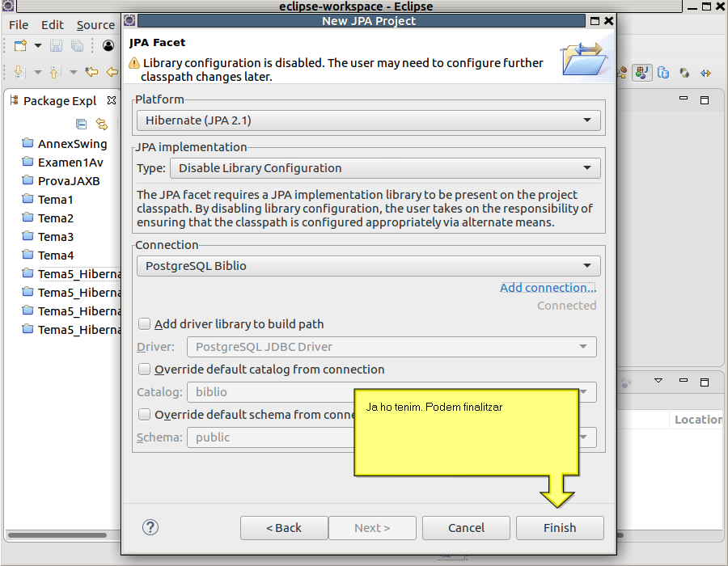Screen dimensions: 728x566
Task: Click the Package Explorer horizontal scrollbar
Action: (x=57, y=535)
